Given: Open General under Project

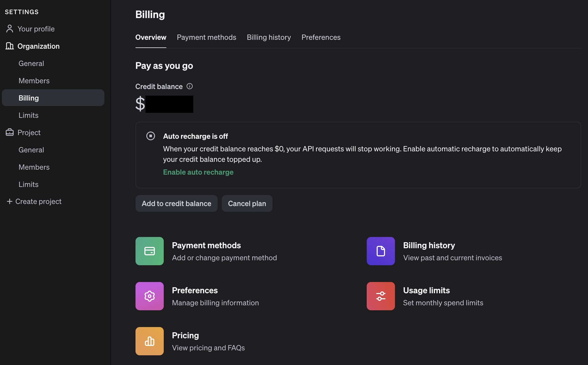Looking at the screenshot, I should [31, 150].
